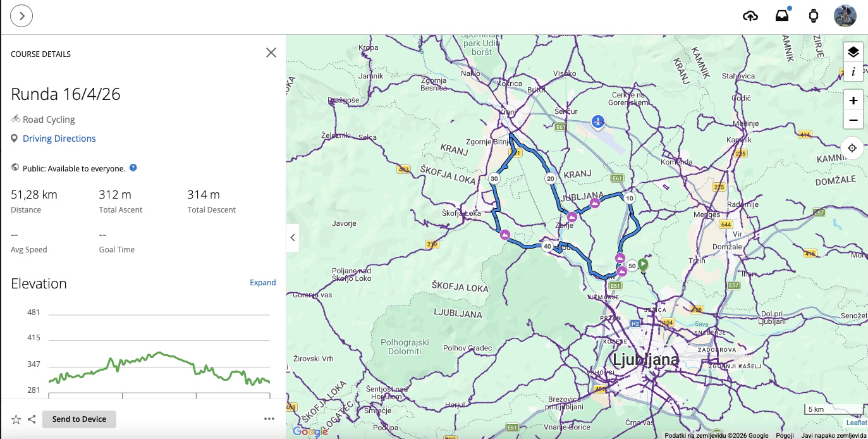The width and height of the screenshot is (868, 439).
Task: Close the Course Details panel
Action: (271, 53)
